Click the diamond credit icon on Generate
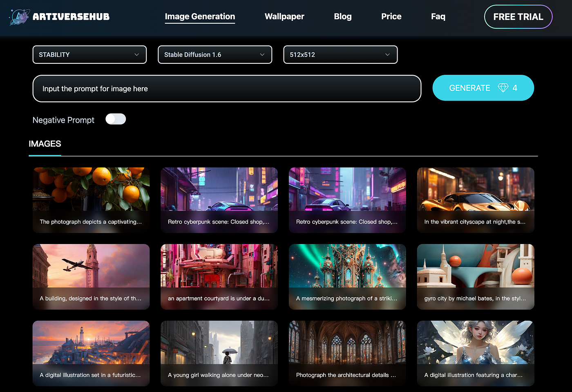This screenshot has width=572, height=392. coord(503,88)
